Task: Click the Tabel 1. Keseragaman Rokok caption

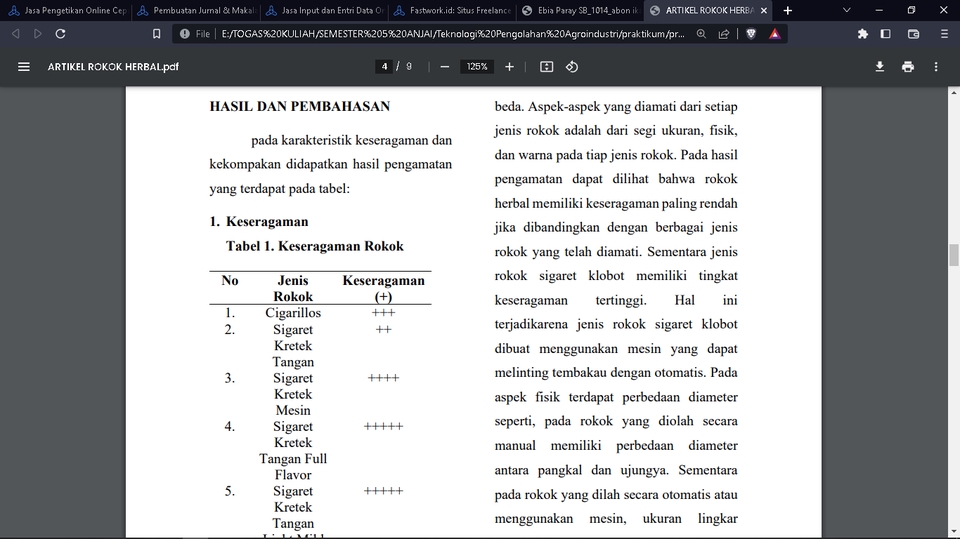Action: [315, 246]
